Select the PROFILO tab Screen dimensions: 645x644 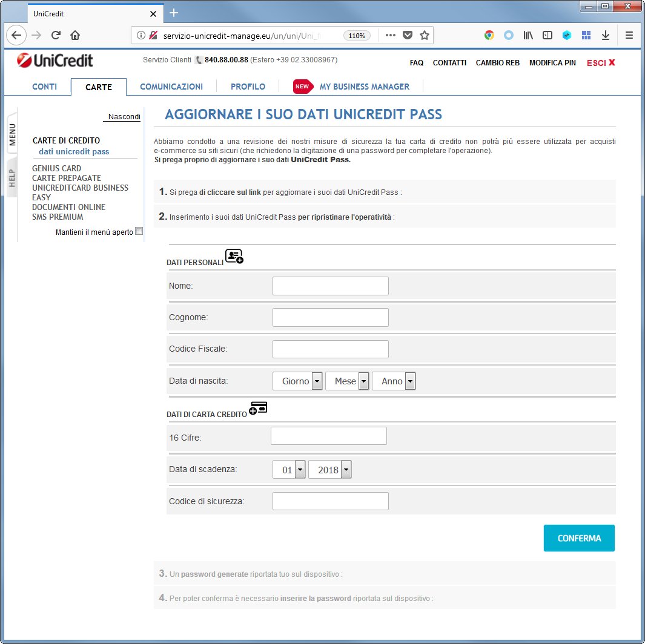(248, 87)
